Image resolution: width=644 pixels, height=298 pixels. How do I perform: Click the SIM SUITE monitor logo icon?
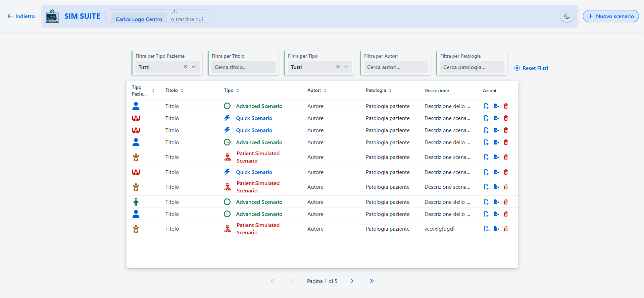click(x=52, y=16)
